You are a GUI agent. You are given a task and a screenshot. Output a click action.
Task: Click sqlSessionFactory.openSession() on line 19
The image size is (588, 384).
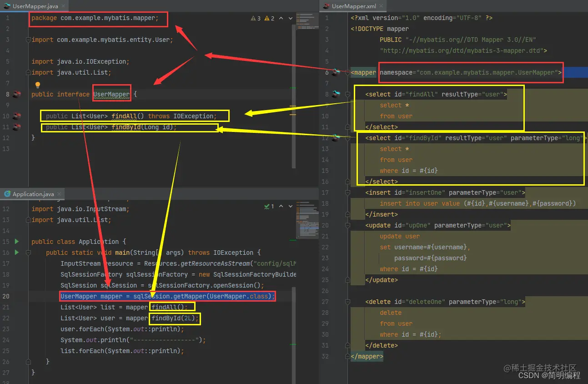click(207, 285)
